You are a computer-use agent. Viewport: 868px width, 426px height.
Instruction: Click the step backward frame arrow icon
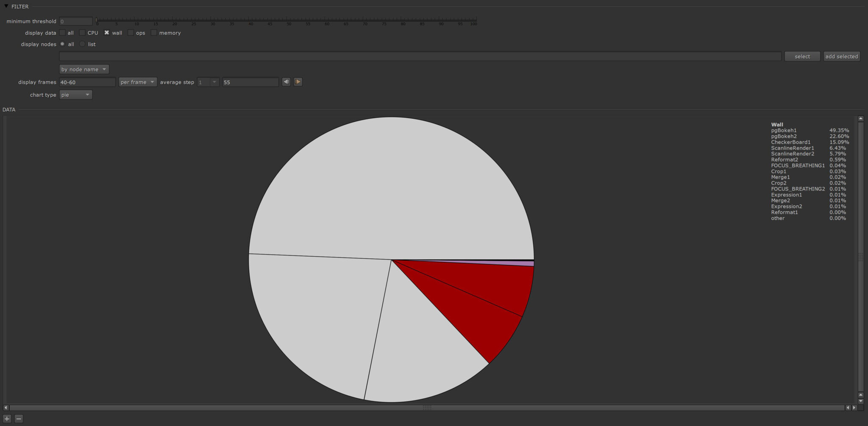pos(286,81)
